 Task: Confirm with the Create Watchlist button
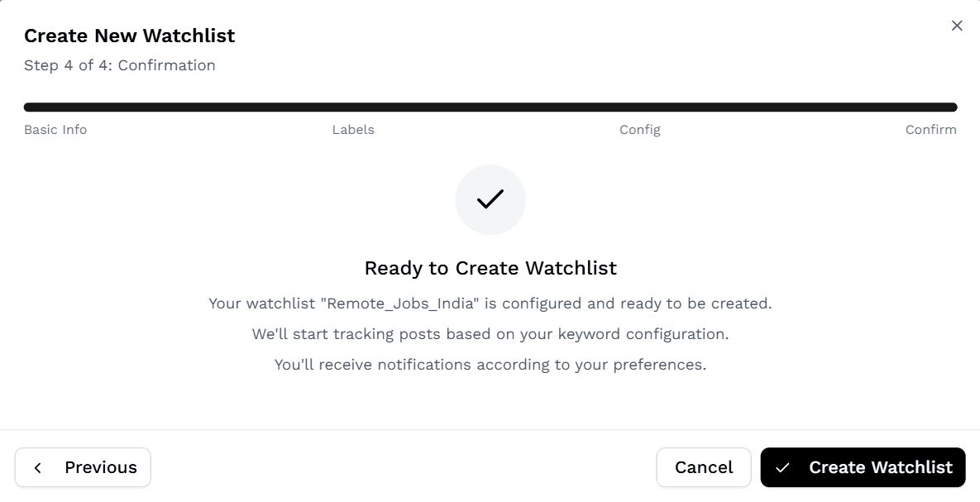pyautogui.click(x=863, y=467)
